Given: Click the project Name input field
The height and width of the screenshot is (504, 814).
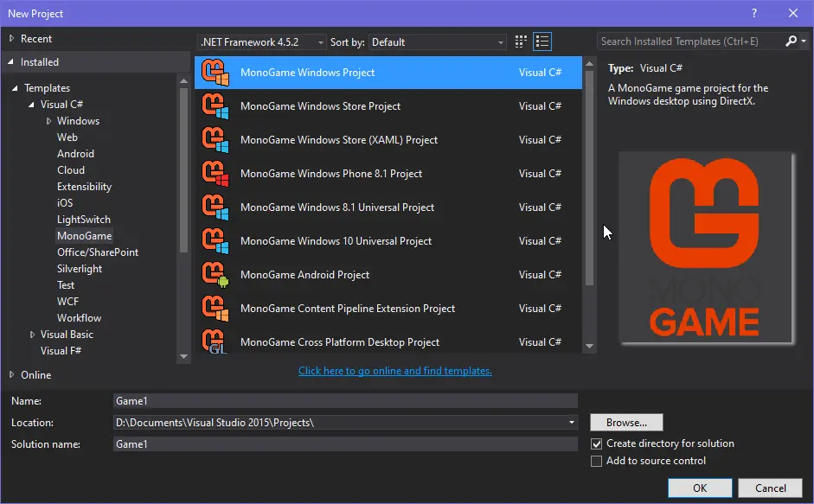Looking at the screenshot, I should [x=345, y=401].
